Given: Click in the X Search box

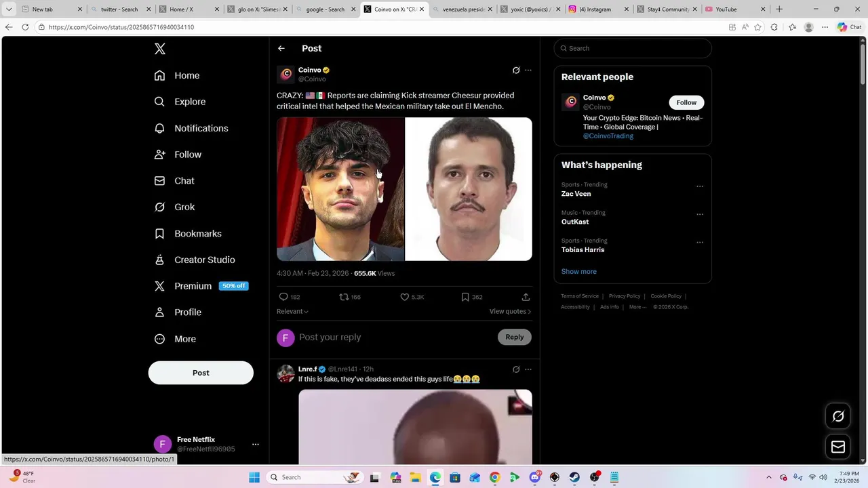Looking at the screenshot, I should [633, 48].
